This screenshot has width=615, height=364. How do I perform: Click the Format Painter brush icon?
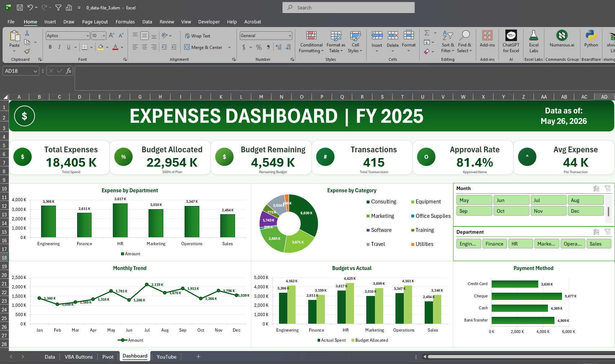[27, 51]
